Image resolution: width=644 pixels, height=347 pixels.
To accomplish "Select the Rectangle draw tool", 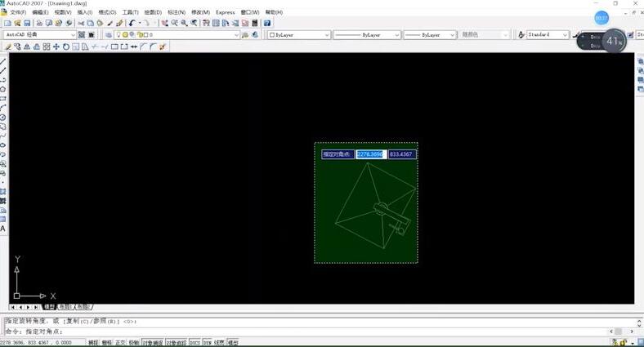I will tap(3, 99).
